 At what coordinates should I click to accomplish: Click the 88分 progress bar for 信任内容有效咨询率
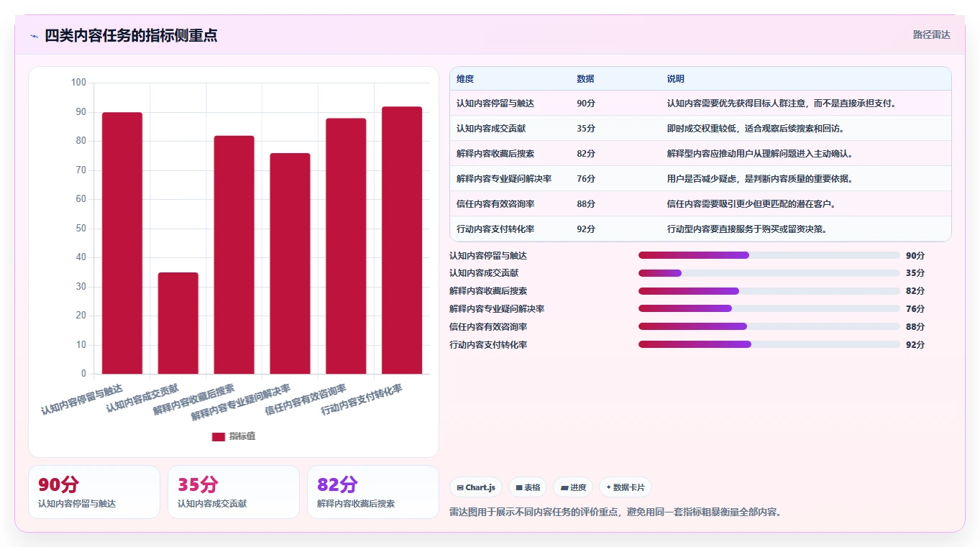click(769, 326)
